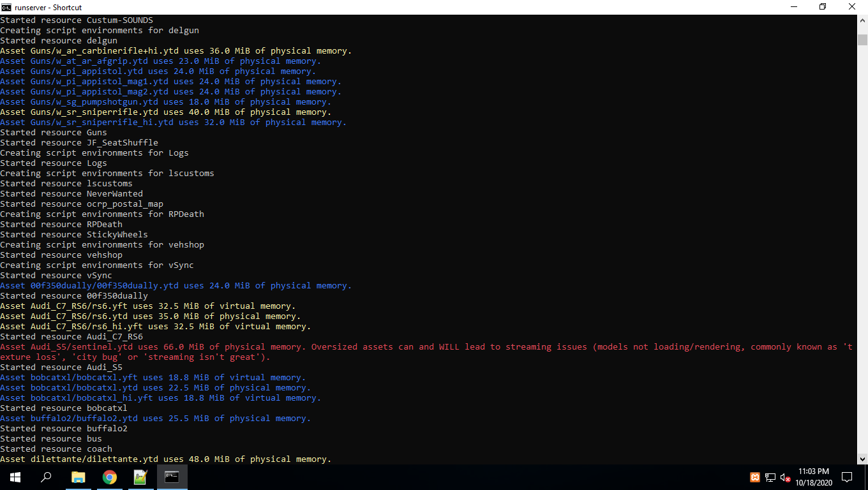Click the 'Started resource ocrp_postal_map' line
This screenshot has height=490, width=868.
(x=82, y=204)
